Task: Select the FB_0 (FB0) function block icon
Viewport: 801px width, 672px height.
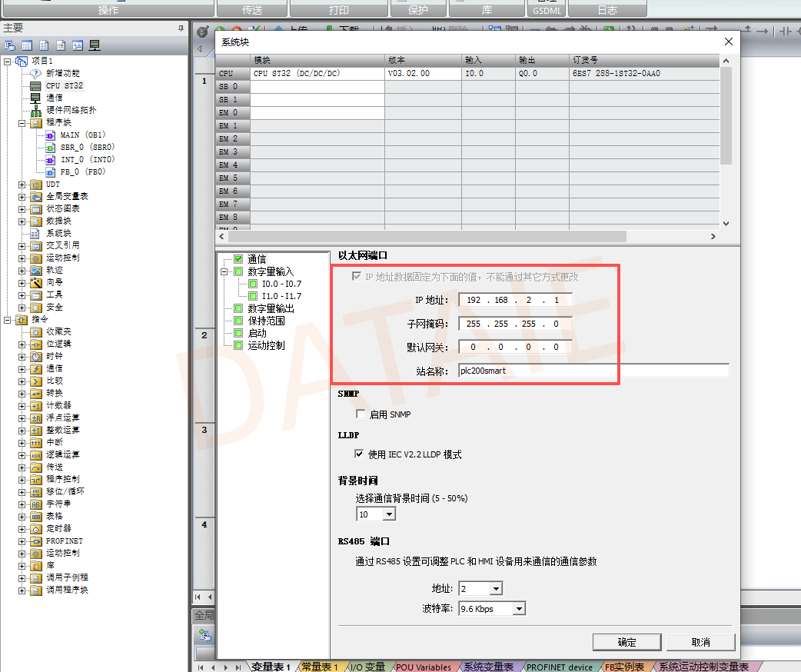Action: click(x=50, y=171)
